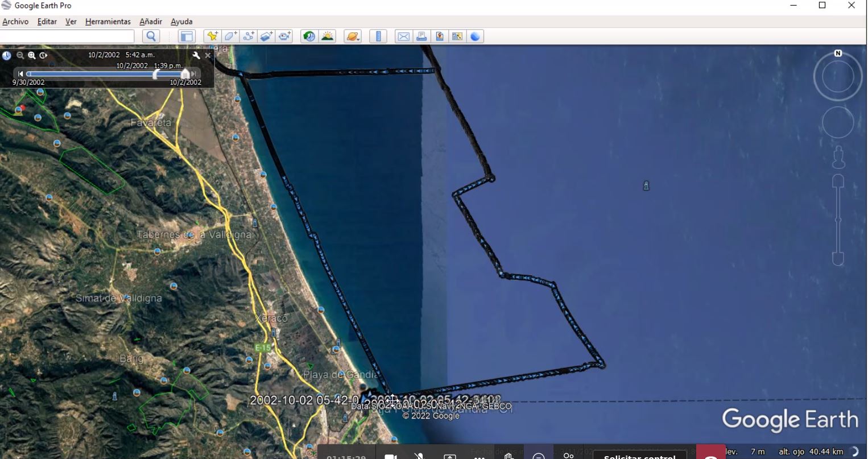This screenshot has width=868, height=459.
Task: Open the Archivo menu
Action: (15, 22)
